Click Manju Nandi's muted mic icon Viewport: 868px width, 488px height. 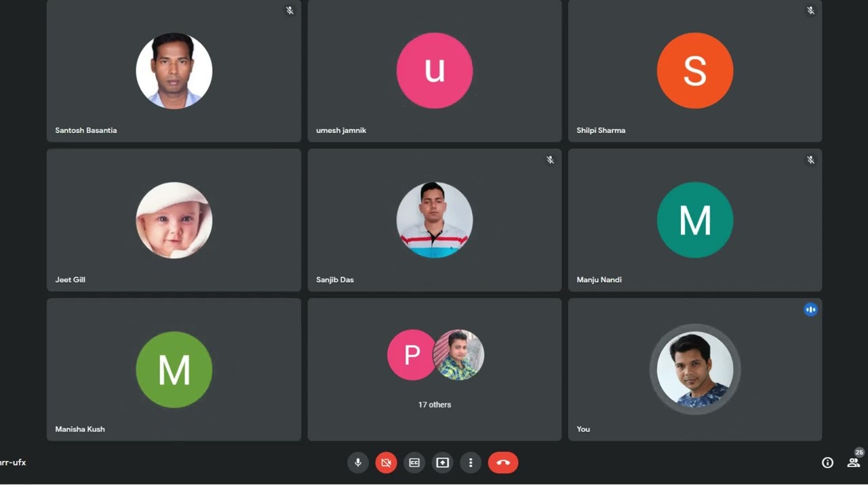(x=810, y=160)
